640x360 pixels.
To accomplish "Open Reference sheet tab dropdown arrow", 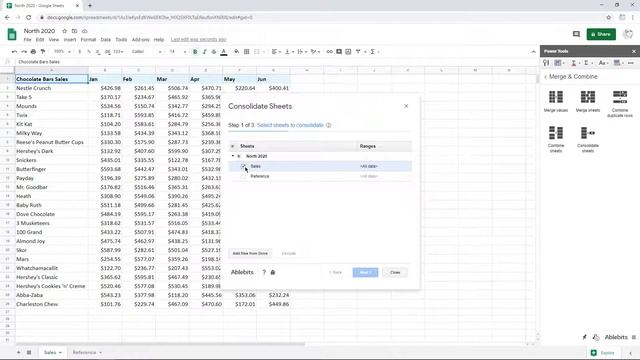I will [100, 353].
